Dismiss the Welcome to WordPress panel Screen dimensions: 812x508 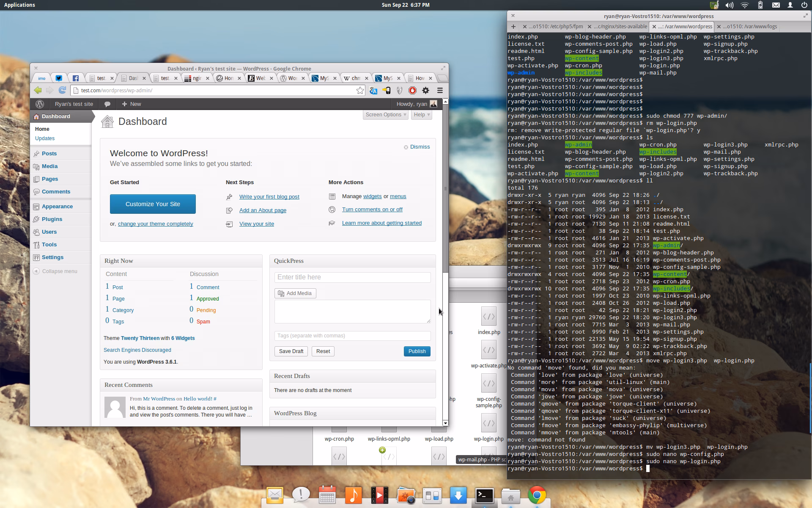[420, 147]
